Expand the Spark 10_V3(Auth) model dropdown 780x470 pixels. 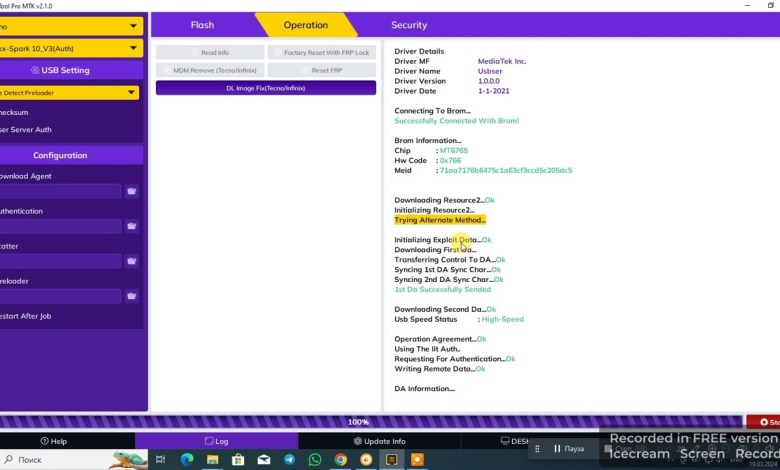[x=70, y=48]
